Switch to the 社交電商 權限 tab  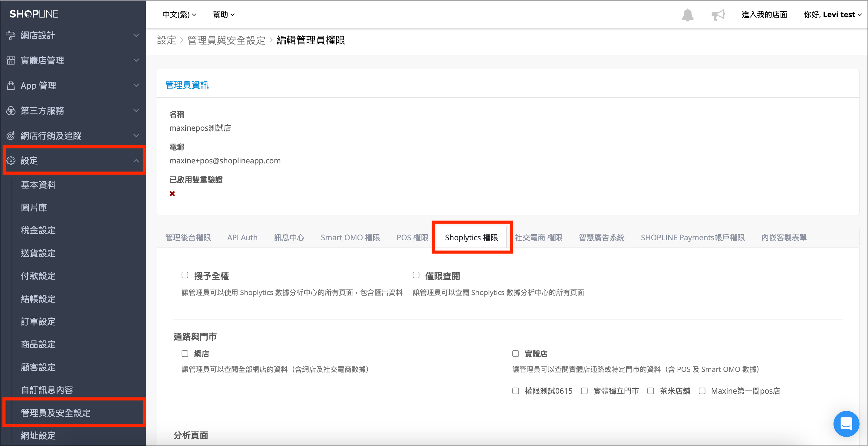538,238
